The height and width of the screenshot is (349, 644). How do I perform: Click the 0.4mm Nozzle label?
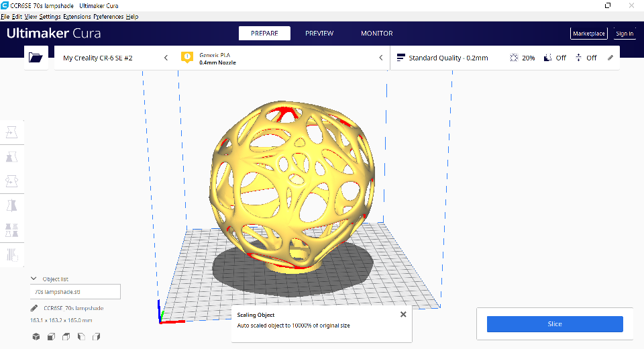pos(217,62)
